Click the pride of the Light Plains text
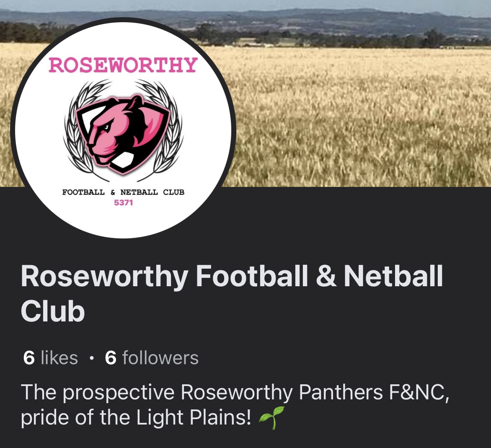This screenshot has width=491, height=448. tap(136, 417)
